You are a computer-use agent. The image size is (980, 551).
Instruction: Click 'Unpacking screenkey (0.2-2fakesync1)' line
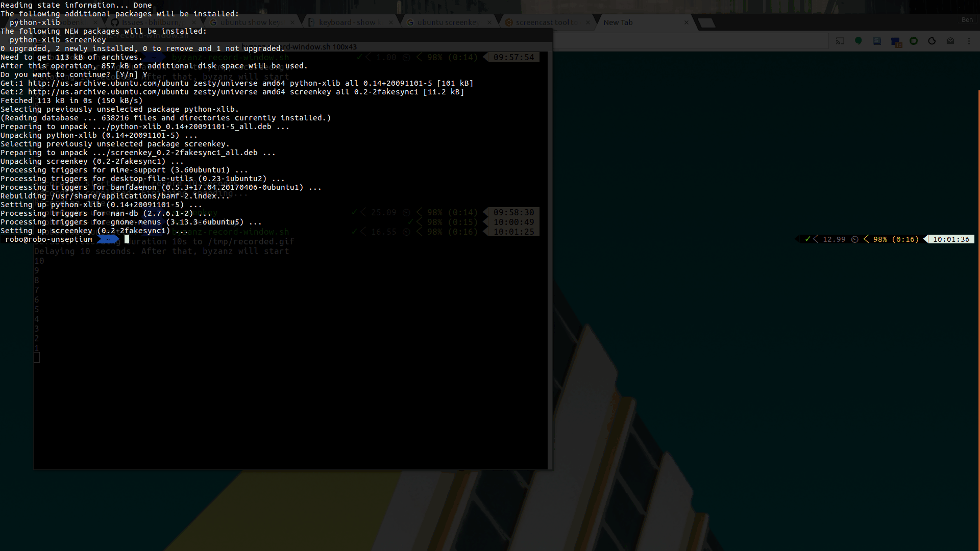tap(92, 161)
